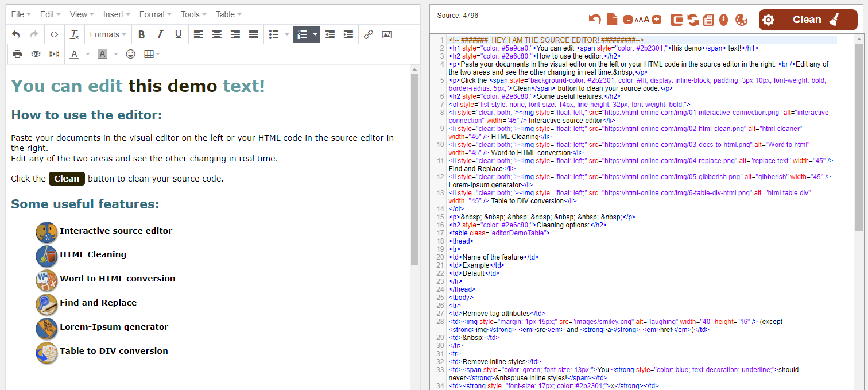Open the Formats dropdown
The width and height of the screenshot is (868, 390).
click(107, 34)
